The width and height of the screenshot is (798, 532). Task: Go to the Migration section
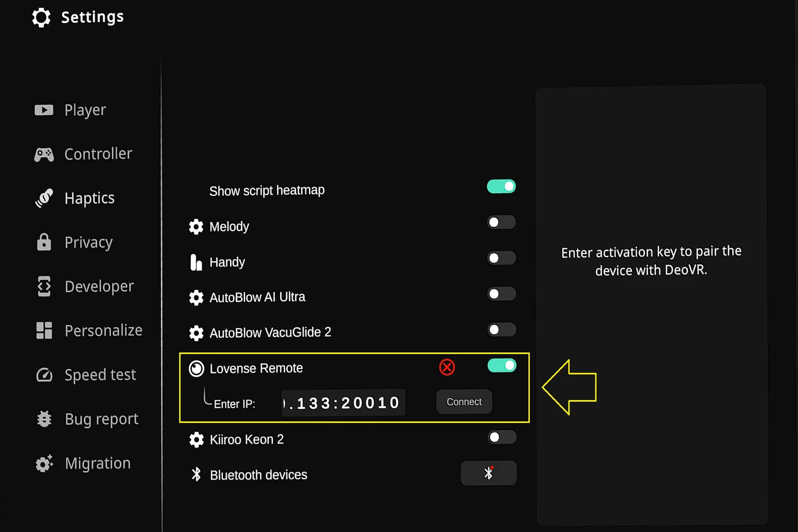point(83,463)
